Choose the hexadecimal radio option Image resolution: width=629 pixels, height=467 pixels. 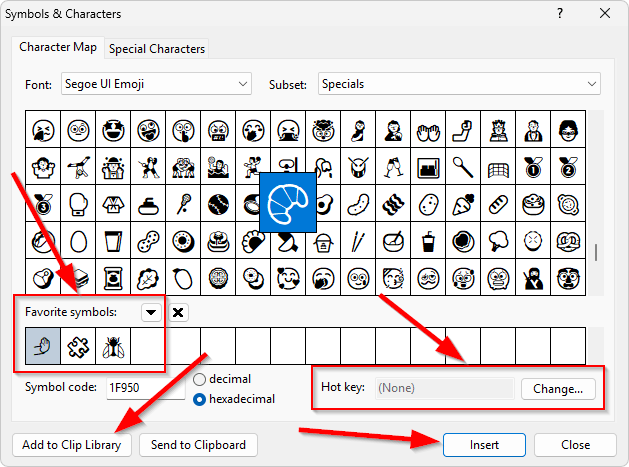[x=199, y=400]
